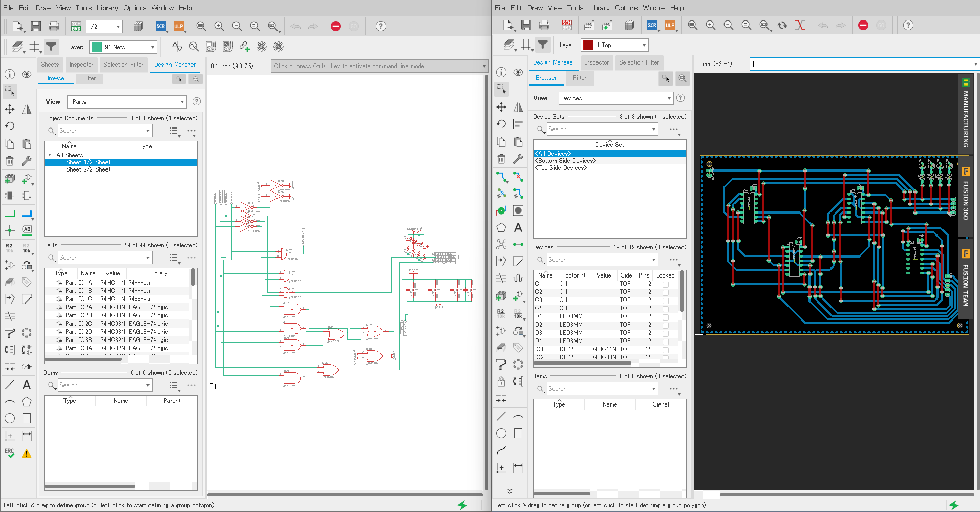
Task: Select the Text tool in board sidebar
Action: pos(518,227)
